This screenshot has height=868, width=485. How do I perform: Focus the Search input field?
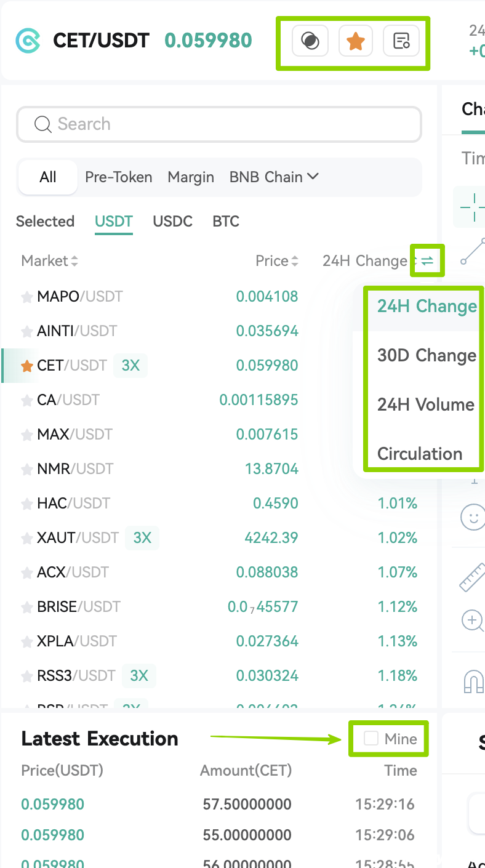pos(219,124)
